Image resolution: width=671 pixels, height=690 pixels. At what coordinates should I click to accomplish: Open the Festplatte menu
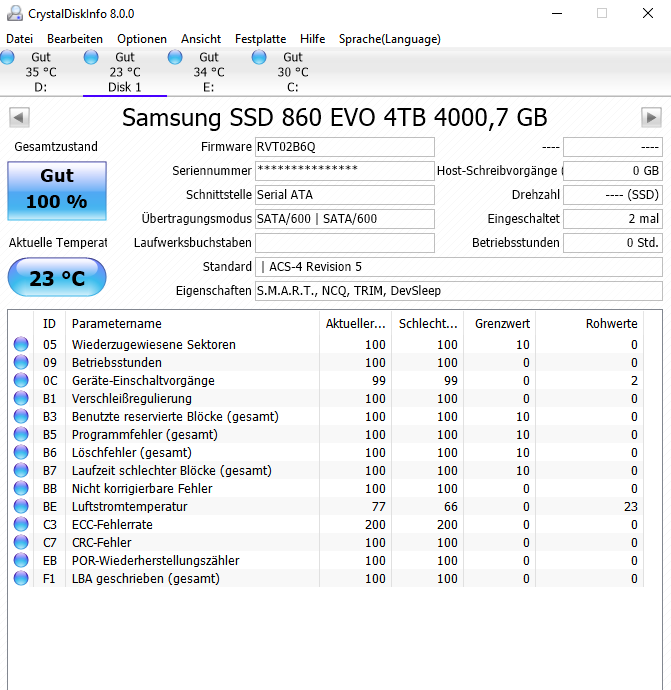[260, 39]
